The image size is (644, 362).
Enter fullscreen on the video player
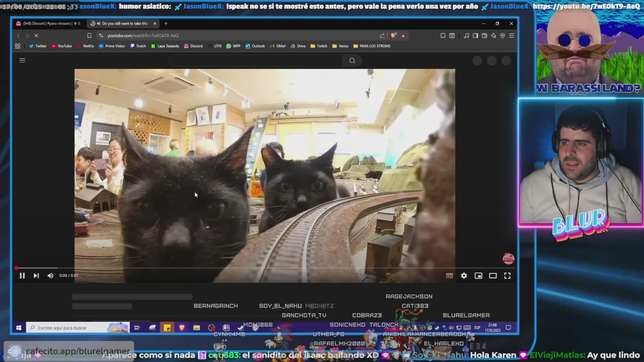click(x=508, y=276)
